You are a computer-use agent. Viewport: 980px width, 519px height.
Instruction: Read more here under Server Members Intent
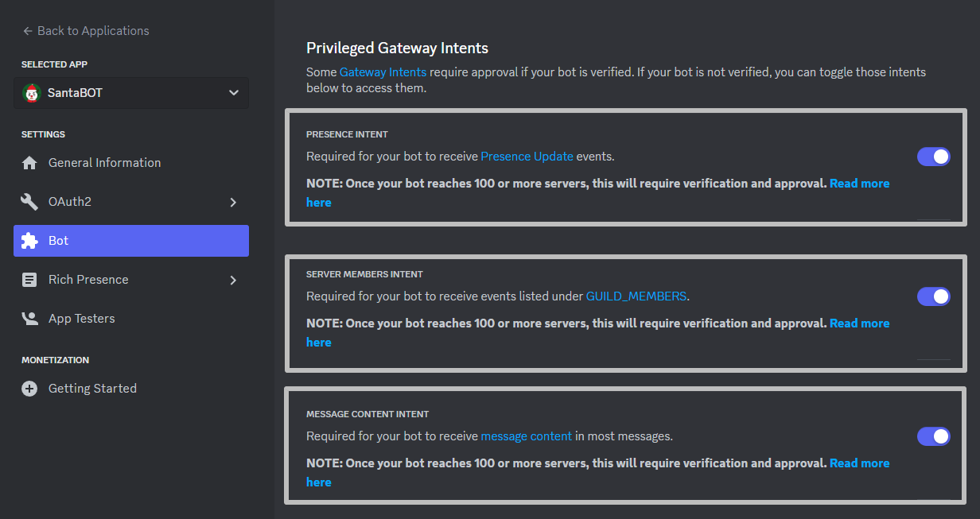tap(859, 323)
